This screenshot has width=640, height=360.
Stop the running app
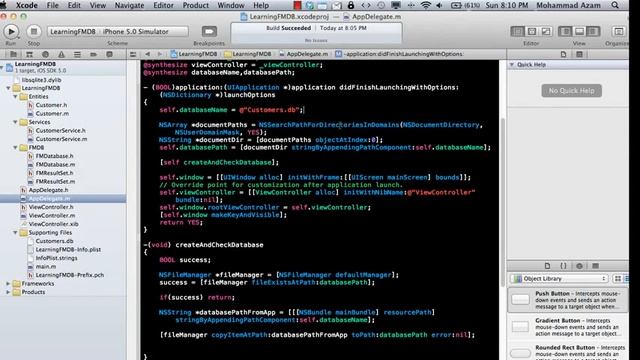(x=34, y=31)
